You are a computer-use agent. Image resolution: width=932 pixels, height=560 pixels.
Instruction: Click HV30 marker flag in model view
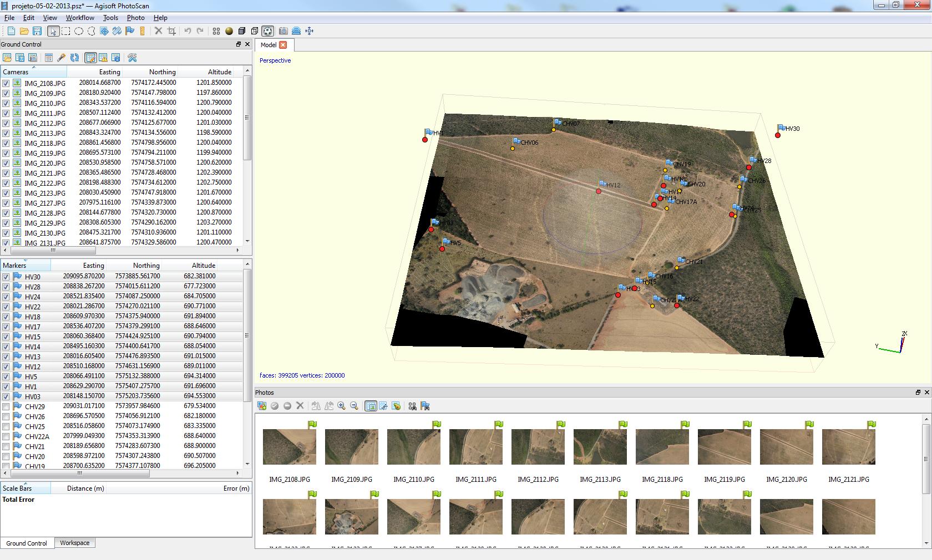pyautogui.click(x=781, y=128)
